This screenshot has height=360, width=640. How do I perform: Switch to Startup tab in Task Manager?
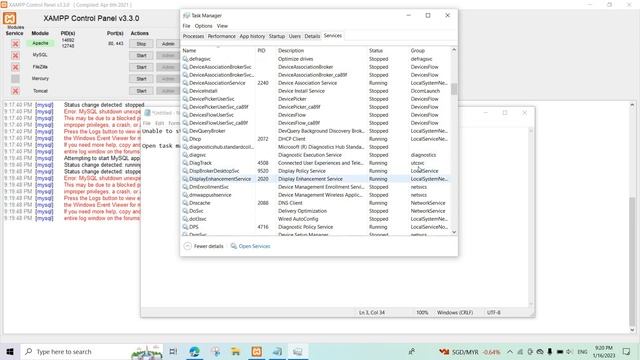click(277, 36)
